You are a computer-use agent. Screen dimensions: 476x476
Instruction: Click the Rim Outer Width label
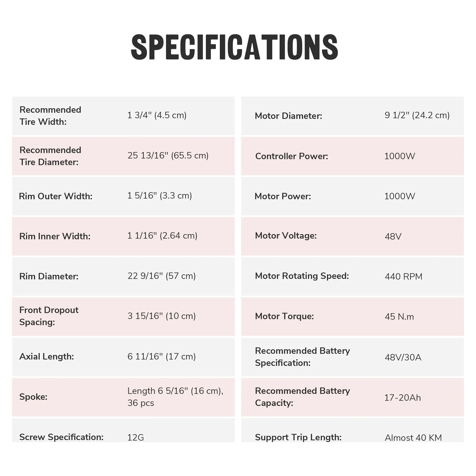[x=56, y=196]
